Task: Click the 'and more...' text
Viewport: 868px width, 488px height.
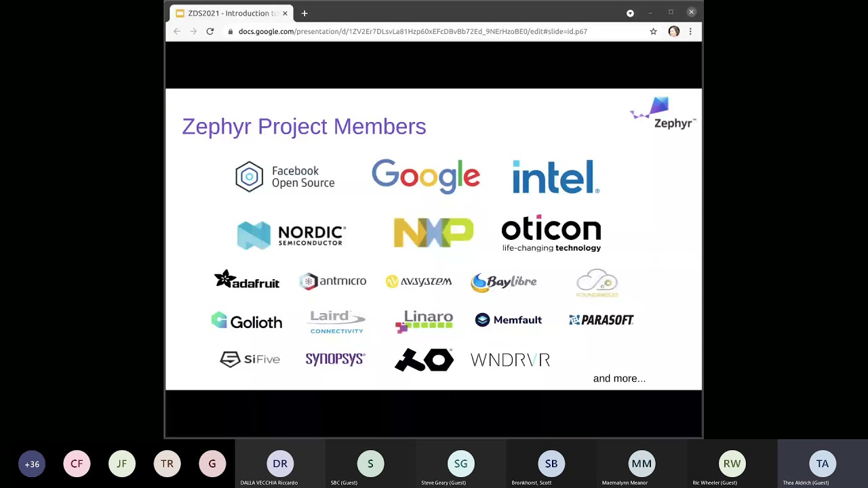Action: 619,378
